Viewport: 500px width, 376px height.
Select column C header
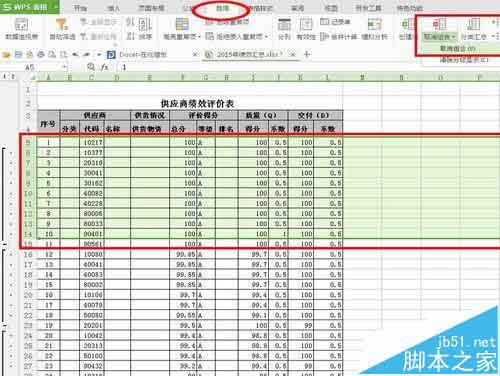[x=92, y=78]
